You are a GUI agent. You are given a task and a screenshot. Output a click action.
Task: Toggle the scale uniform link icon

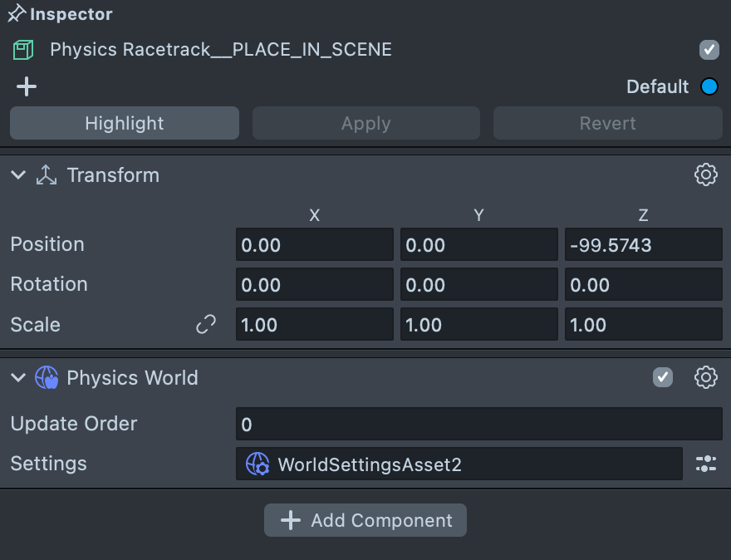pyautogui.click(x=205, y=325)
